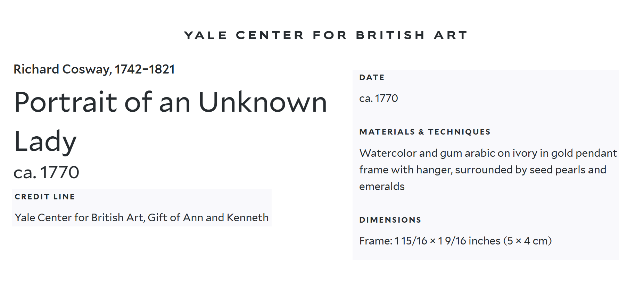
Task: Click the word 'Lady' in the title
Action: point(45,141)
